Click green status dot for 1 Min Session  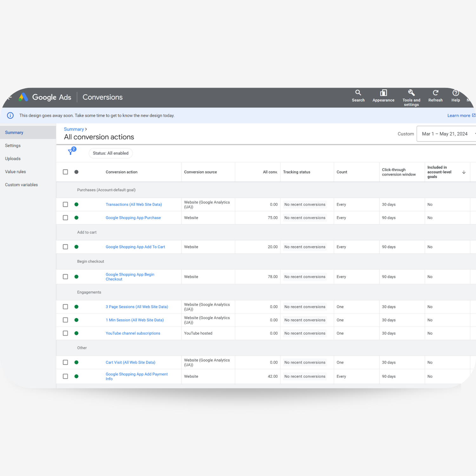[x=76, y=320]
